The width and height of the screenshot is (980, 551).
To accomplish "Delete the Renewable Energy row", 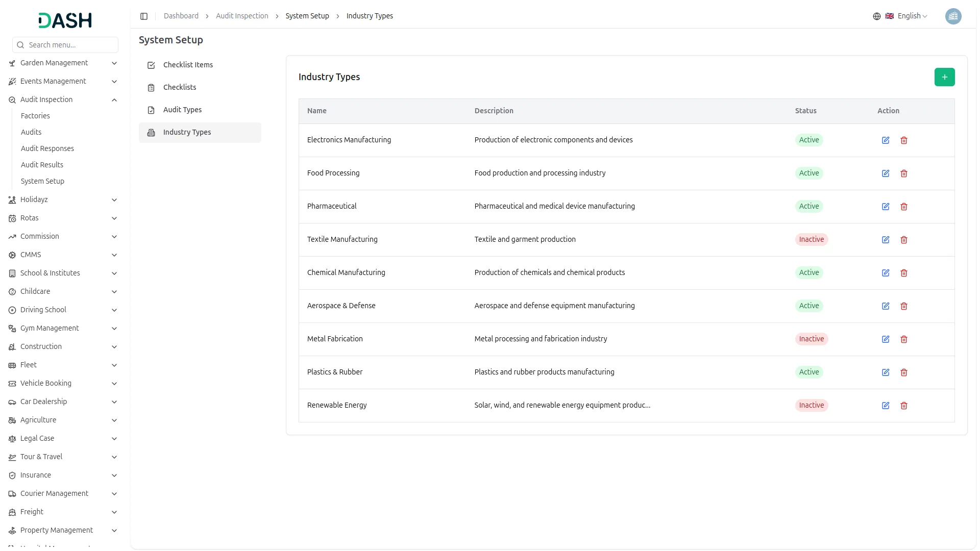I will tap(904, 406).
